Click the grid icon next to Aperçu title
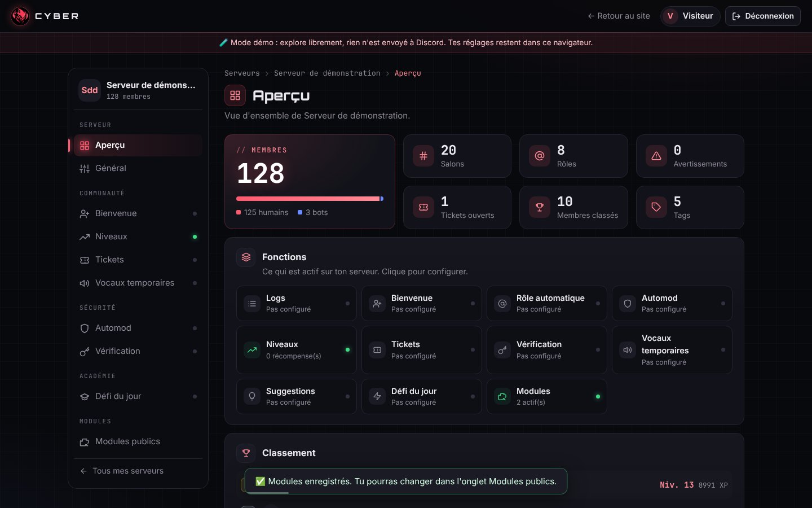This screenshot has height=508, width=812. coord(235,95)
